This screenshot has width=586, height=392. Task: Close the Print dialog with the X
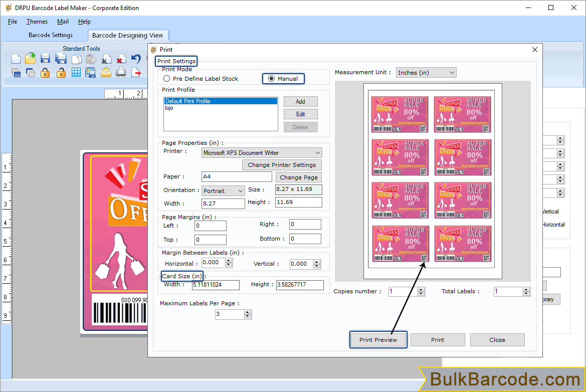coord(535,50)
